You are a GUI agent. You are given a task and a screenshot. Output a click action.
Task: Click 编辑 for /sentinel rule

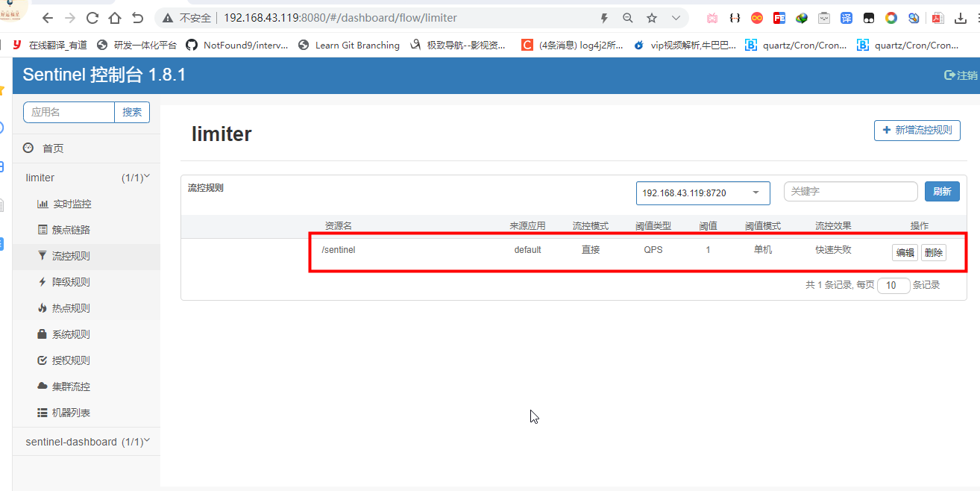point(905,252)
